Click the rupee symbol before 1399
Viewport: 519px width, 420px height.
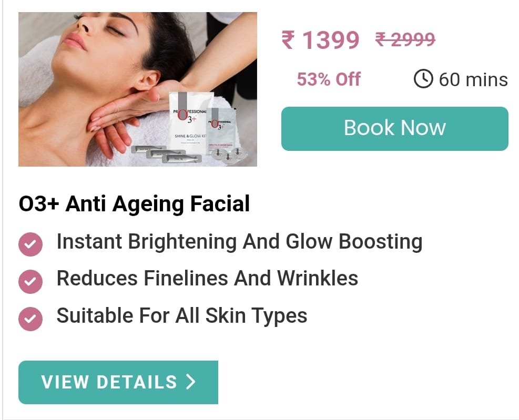pos(288,40)
